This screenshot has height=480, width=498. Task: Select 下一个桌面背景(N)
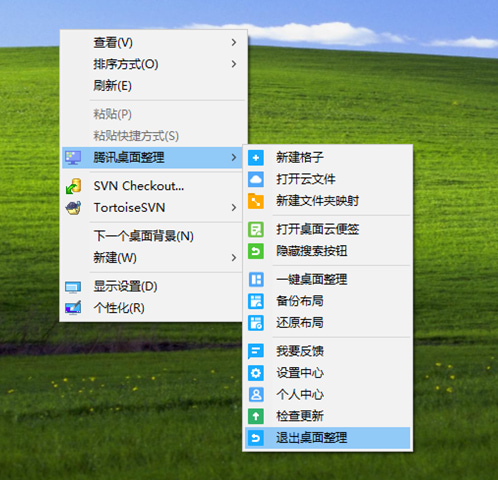153,236
